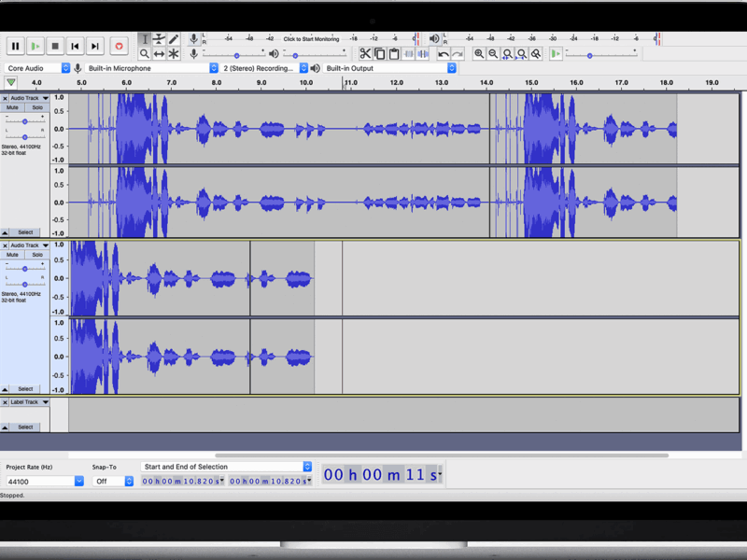Viewport: 747px width, 560px height.
Task: Toggle Mute on the second Audio Track
Action: pos(13,255)
